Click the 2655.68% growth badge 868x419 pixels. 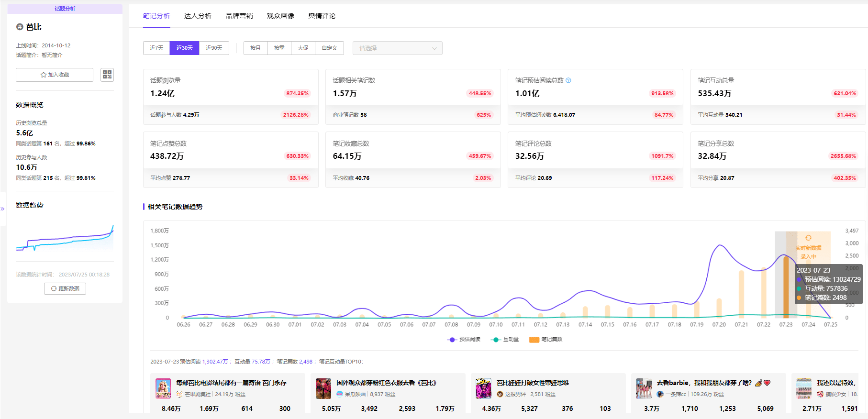click(843, 156)
